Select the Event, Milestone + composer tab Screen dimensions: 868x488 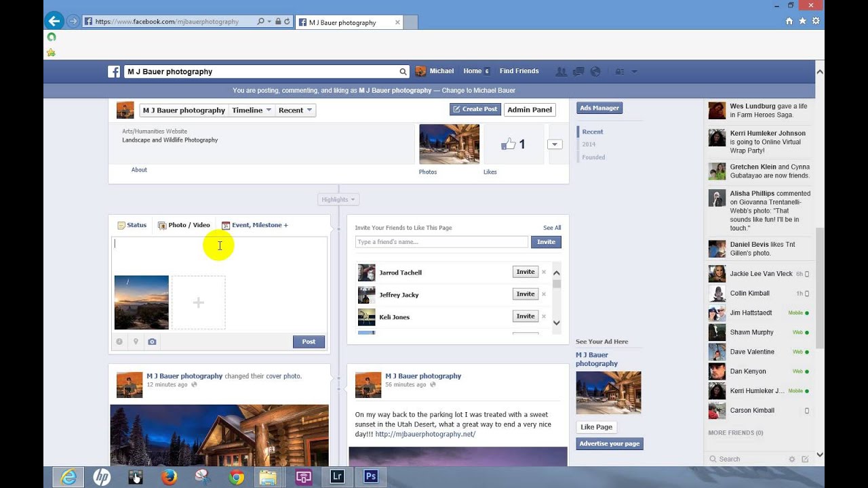255,225
